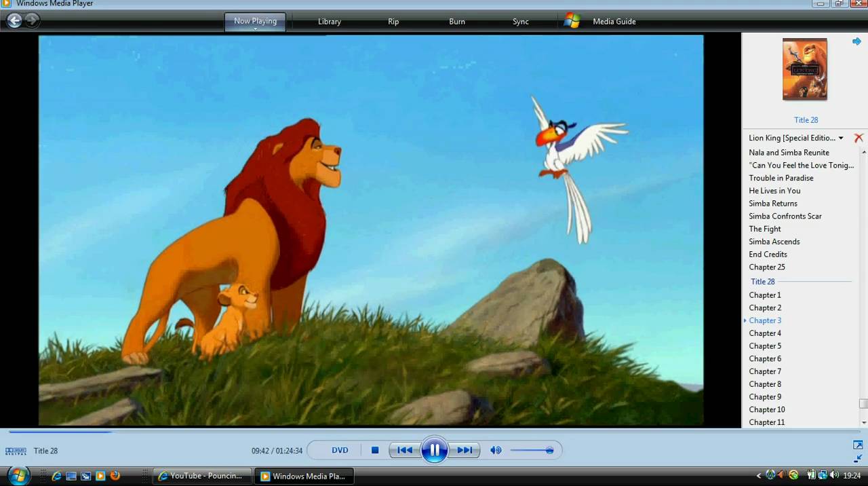Select Trouble in Paradise chapter
Viewport: 868px width, 486px height.
click(781, 178)
